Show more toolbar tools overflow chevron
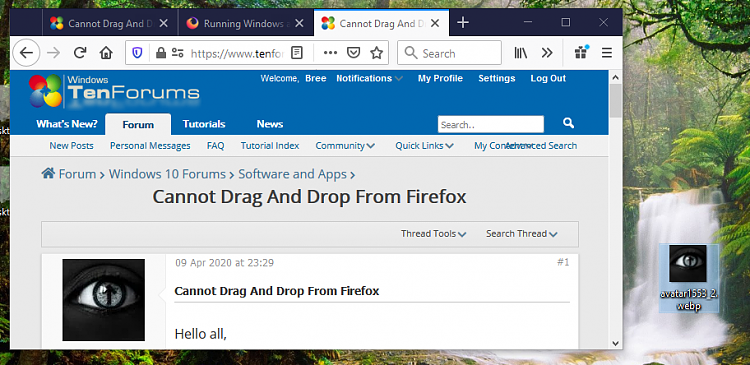This screenshot has width=750, height=365. pyautogui.click(x=547, y=53)
